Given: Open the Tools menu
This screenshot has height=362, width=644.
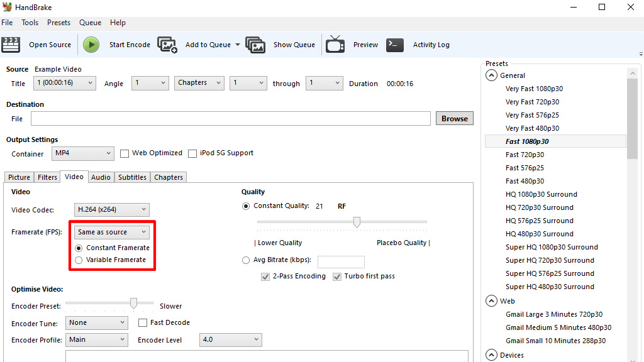Looking at the screenshot, I should (30, 22).
